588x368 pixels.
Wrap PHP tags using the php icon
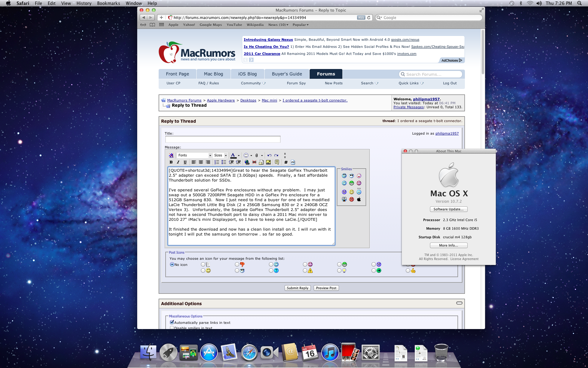293,162
